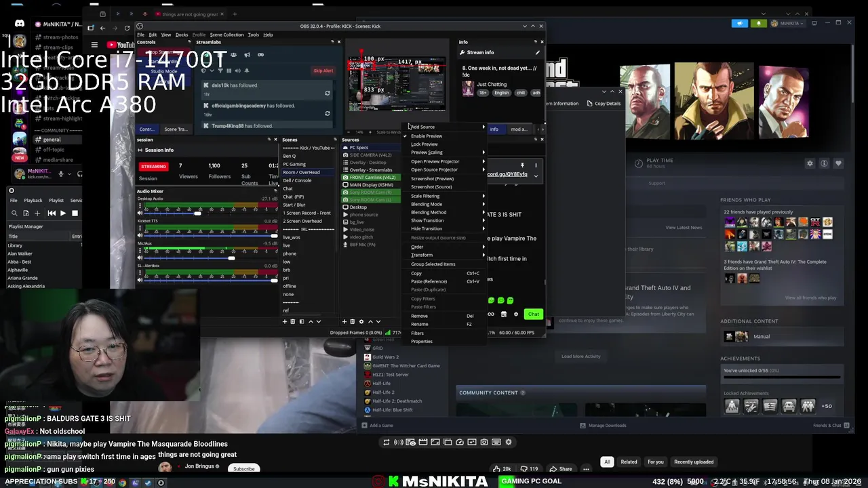Viewport: 868px width, 488px height.
Task: Select the Guild Wars 2 game in Steam
Action: (x=385, y=357)
